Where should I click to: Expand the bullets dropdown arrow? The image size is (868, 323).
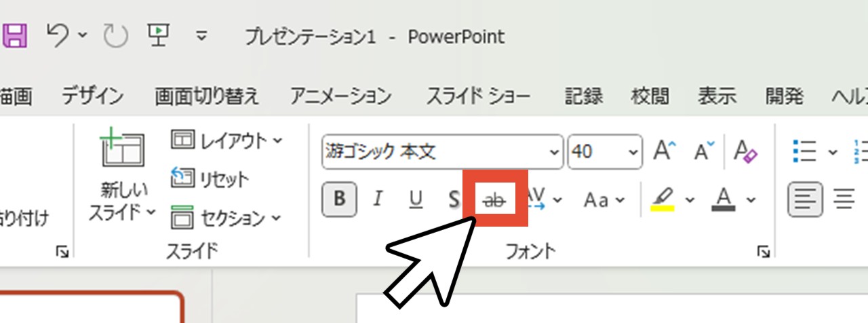[833, 152]
